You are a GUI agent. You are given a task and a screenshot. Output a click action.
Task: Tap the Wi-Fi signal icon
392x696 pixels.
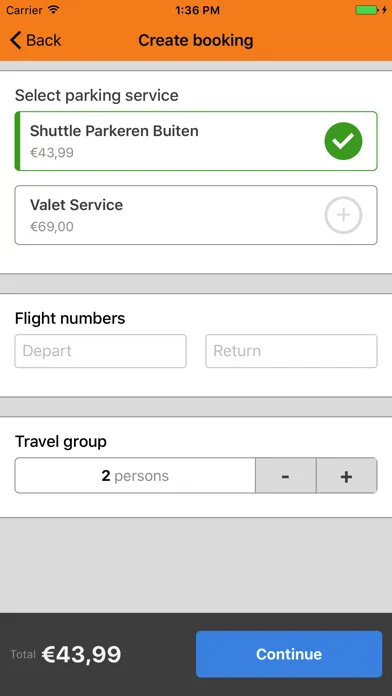click(54, 10)
